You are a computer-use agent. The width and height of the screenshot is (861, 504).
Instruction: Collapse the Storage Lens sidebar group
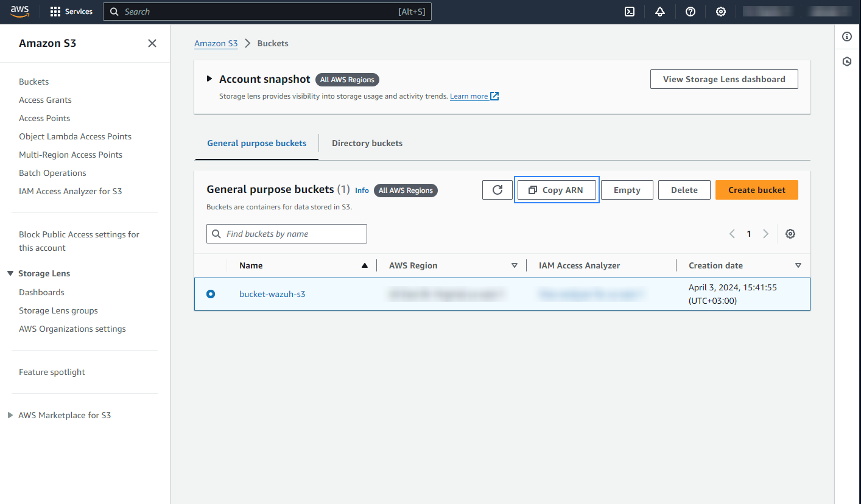[10, 274]
